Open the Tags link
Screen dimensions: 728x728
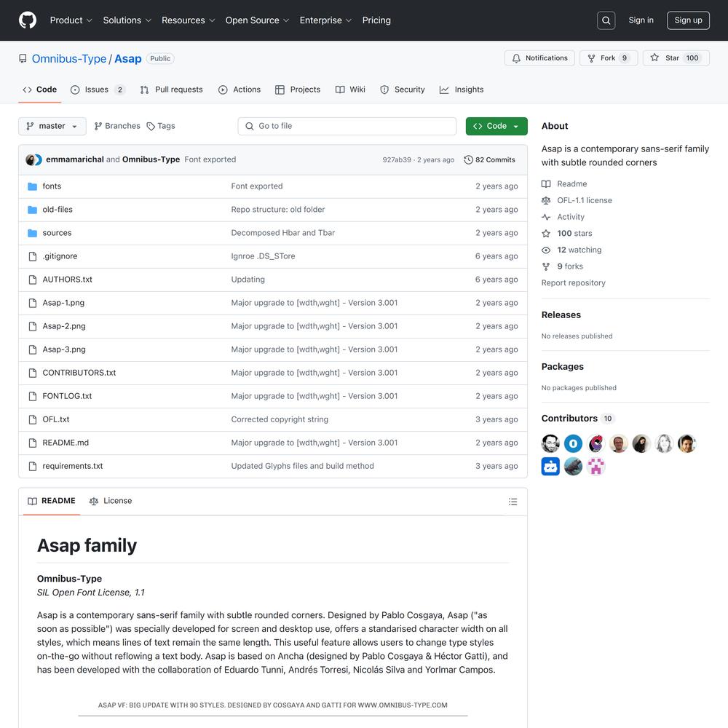[x=161, y=126]
